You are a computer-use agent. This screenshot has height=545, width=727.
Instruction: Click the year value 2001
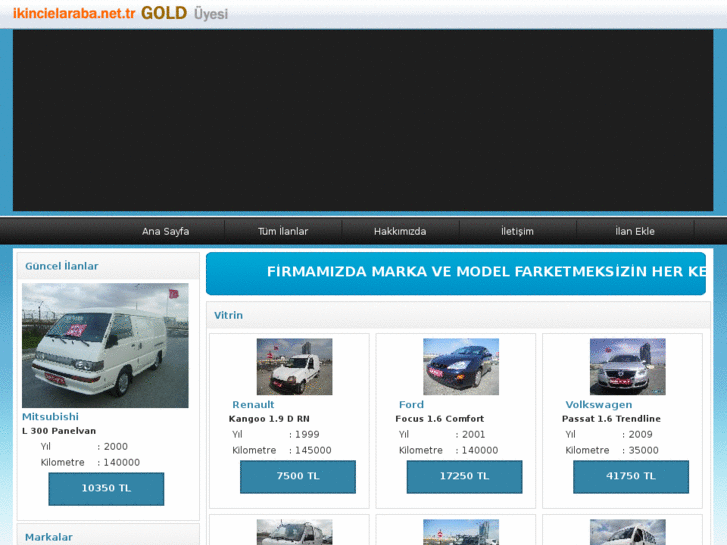(473, 435)
